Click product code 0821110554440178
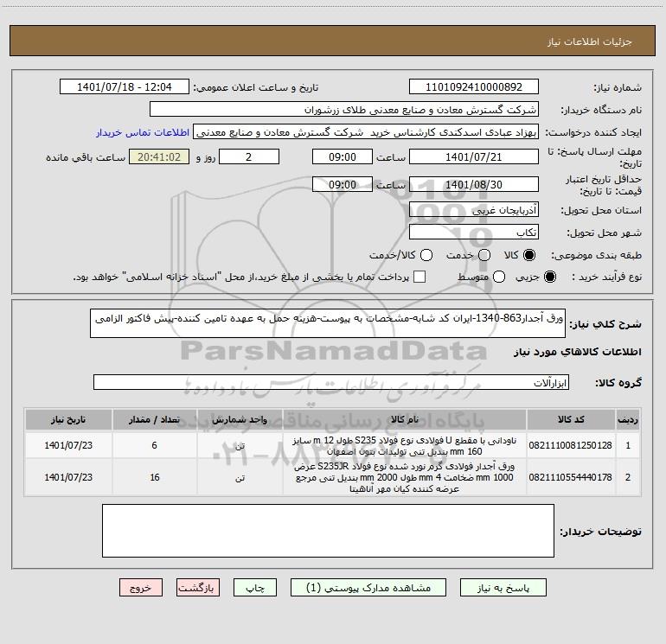Image resolution: width=666 pixels, height=644 pixels. [571, 477]
